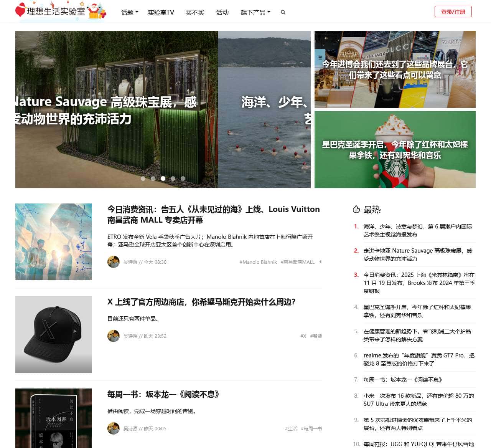Open hot item realme 真我 GT7 Pro

(419, 359)
